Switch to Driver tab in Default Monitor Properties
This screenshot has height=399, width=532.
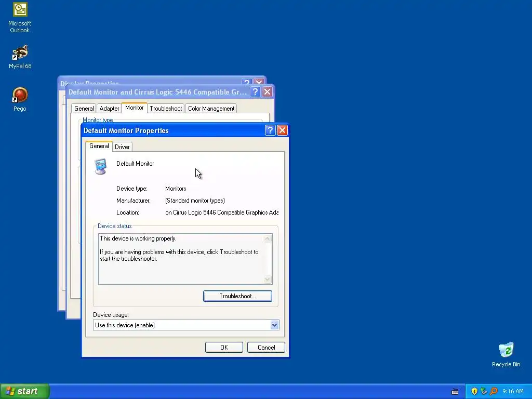click(122, 147)
